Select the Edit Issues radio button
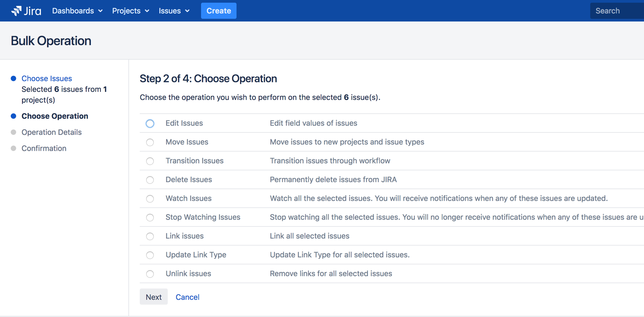 pyautogui.click(x=150, y=124)
